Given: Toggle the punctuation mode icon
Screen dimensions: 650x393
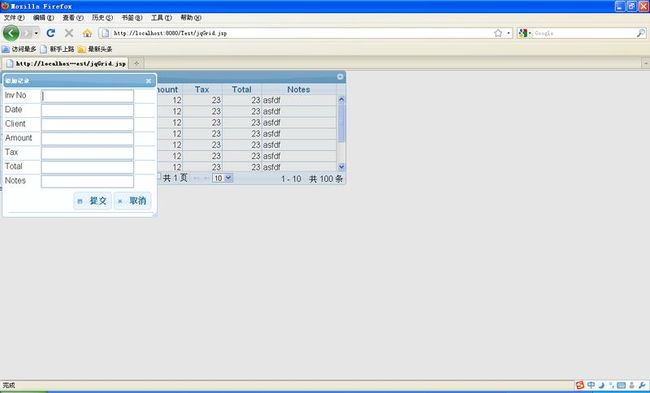Looking at the screenshot, I should point(611,385).
